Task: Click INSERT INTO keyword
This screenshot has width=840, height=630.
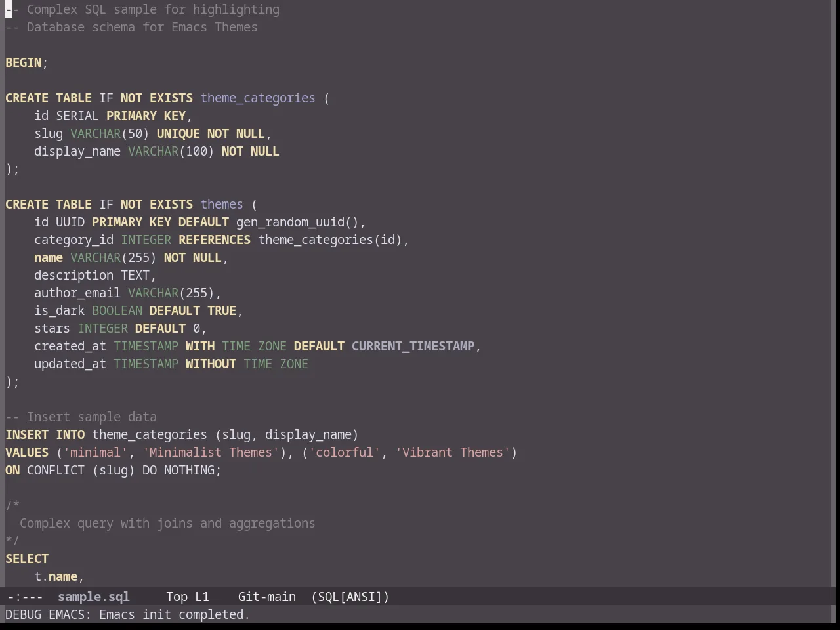Action: point(45,434)
